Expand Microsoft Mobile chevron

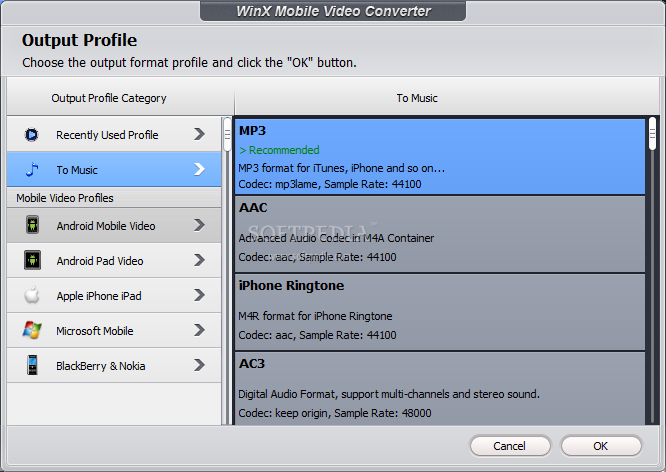[x=199, y=330]
